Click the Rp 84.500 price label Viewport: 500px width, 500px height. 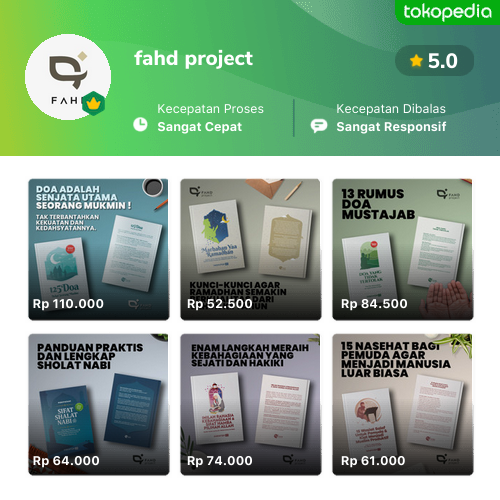point(374,304)
